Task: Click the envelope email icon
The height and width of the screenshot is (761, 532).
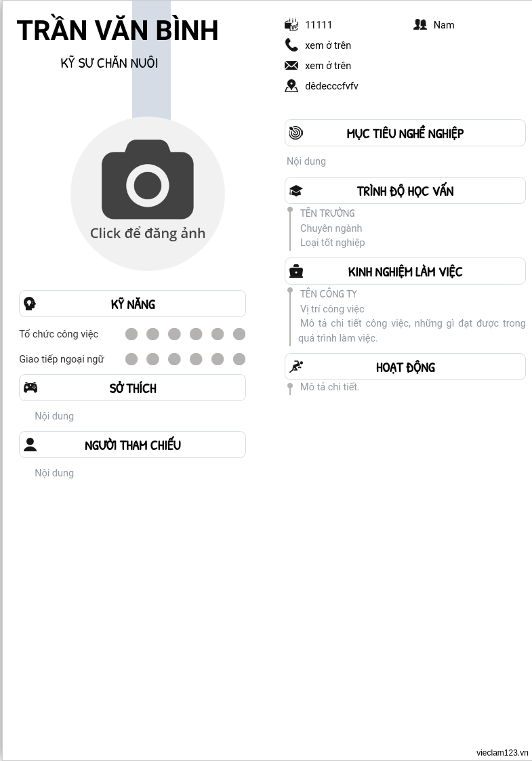Action: [x=291, y=66]
